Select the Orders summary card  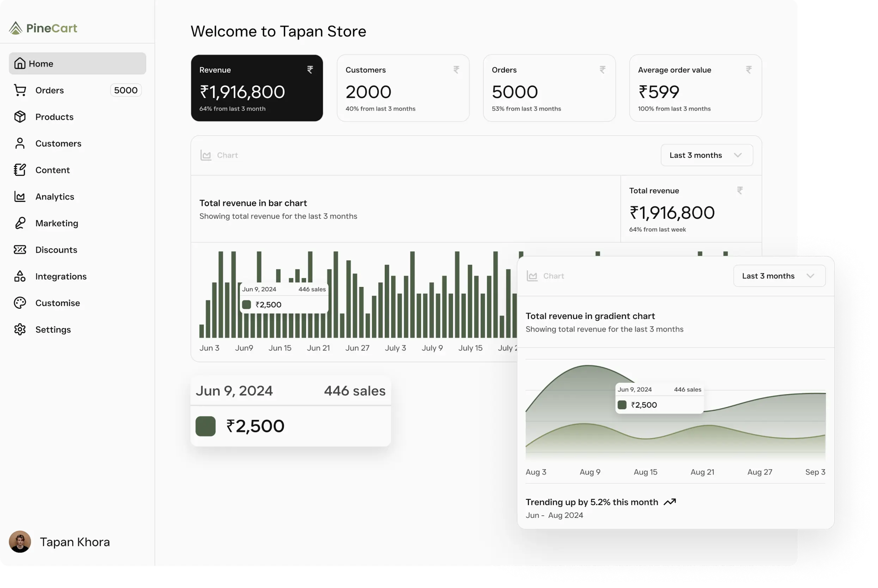pyautogui.click(x=549, y=88)
